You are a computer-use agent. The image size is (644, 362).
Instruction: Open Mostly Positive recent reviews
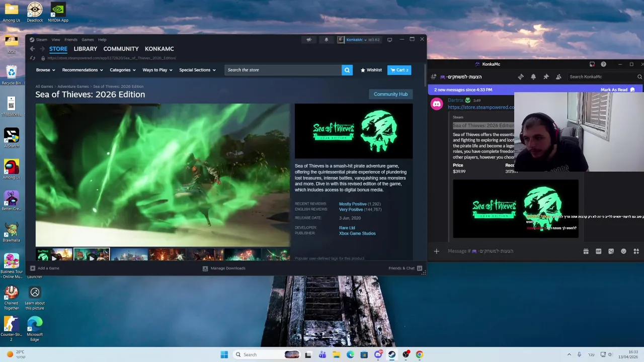click(353, 204)
